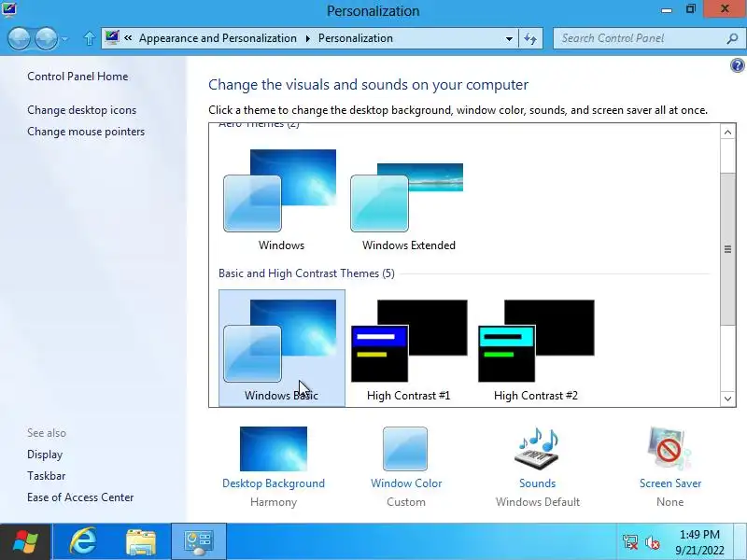Open the Help question mark icon
The width and height of the screenshot is (747, 560).
point(737,65)
